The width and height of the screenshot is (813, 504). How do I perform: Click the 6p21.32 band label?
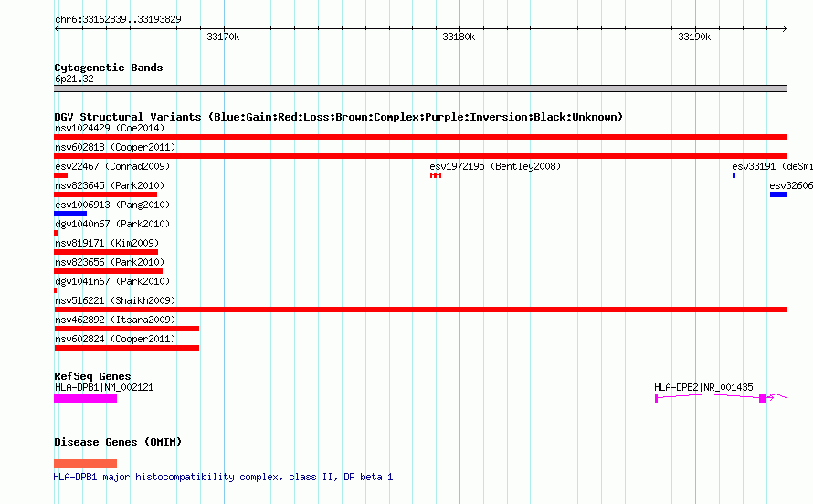[74, 79]
